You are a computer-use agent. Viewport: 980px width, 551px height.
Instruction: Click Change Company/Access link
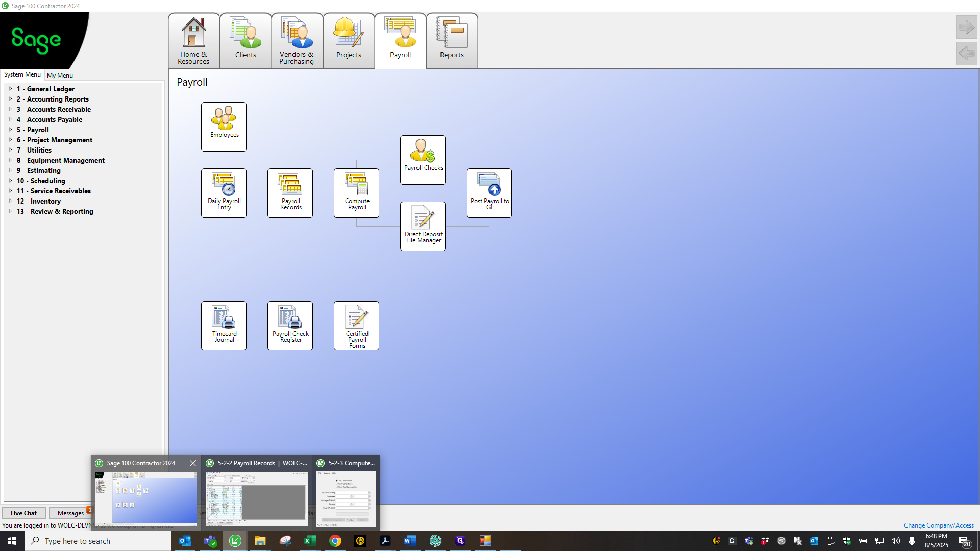tap(939, 525)
